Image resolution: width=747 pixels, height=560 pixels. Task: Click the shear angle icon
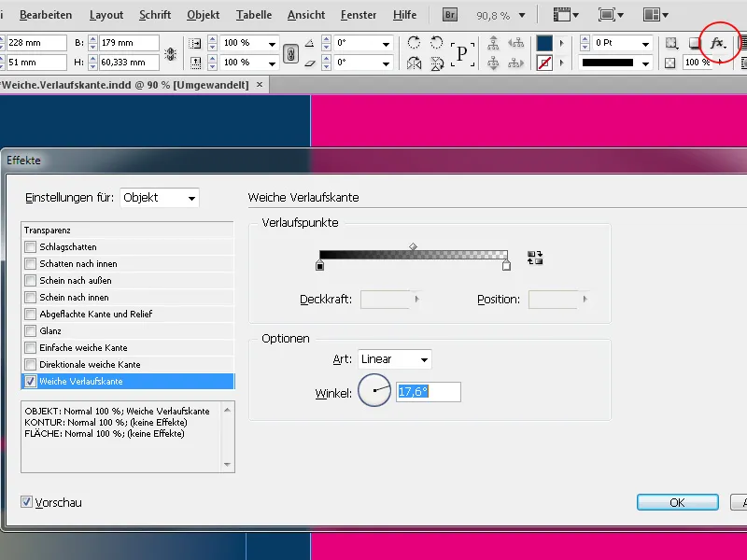pyautogui.click(x=310, y=63)
